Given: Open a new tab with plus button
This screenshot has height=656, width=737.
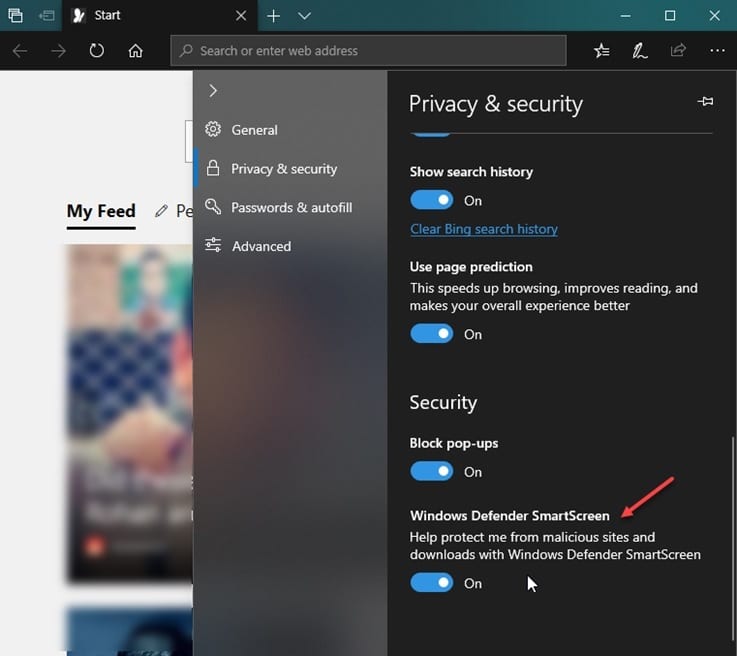Looking at the screenshot, I should pyautogui.click(x=274, y=16).
